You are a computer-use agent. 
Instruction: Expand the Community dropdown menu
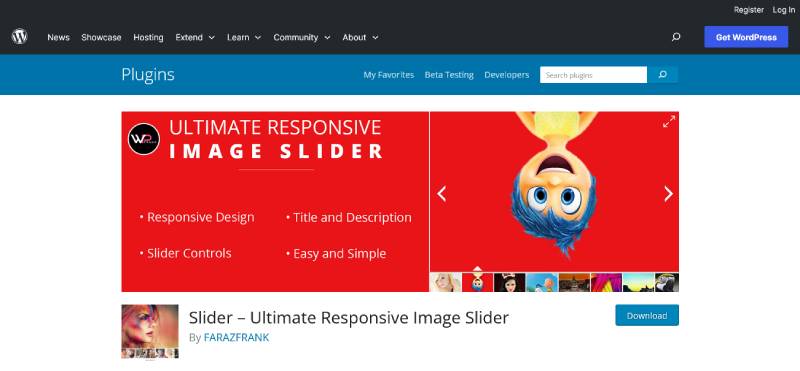pyautogui.click(x=302, y=37)
